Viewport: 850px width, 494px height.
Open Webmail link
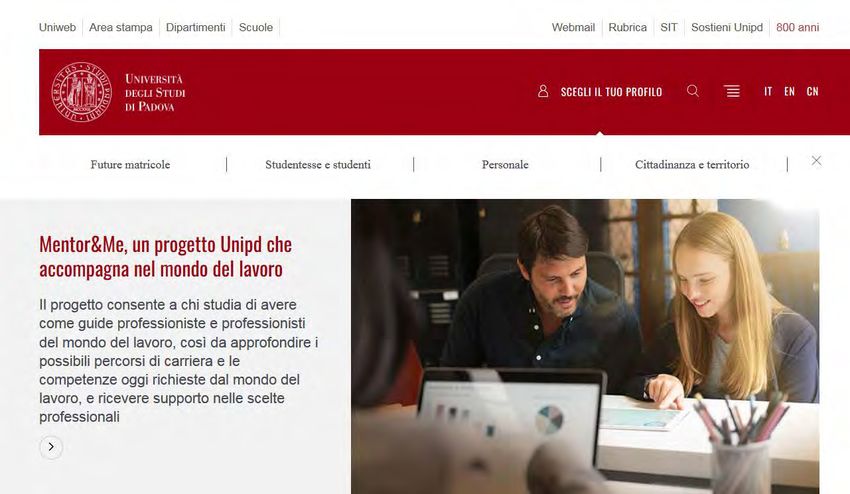[573, 27]
